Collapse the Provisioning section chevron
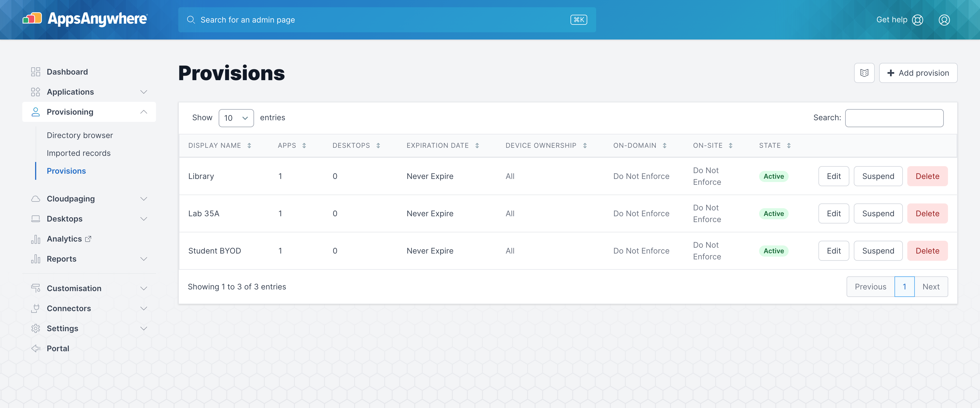The image size is (980, 408). pos(144,111)
